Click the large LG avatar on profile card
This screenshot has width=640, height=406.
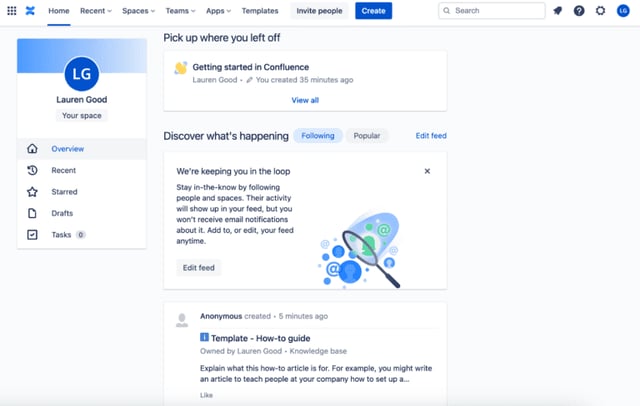82,74
